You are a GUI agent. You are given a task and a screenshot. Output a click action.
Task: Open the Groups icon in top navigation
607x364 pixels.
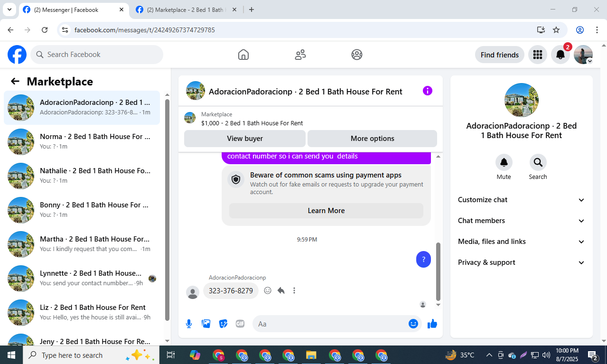[357, 55]
